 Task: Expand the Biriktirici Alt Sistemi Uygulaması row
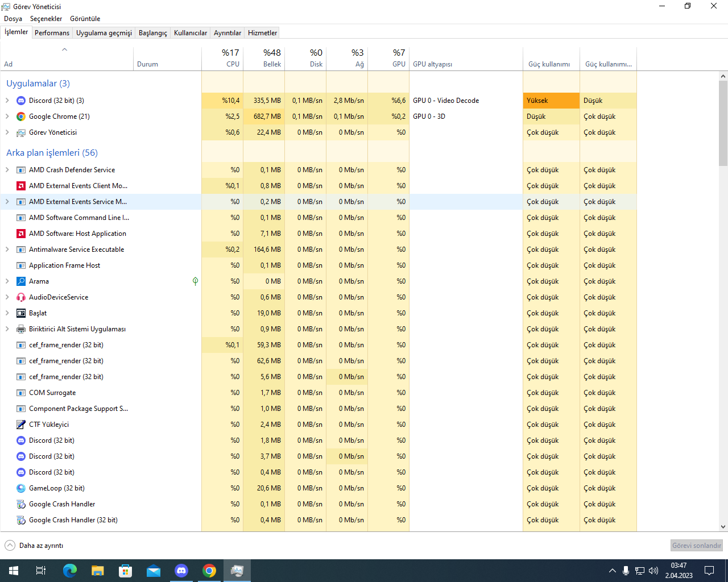pyautogui.click(x=7, y=329)
